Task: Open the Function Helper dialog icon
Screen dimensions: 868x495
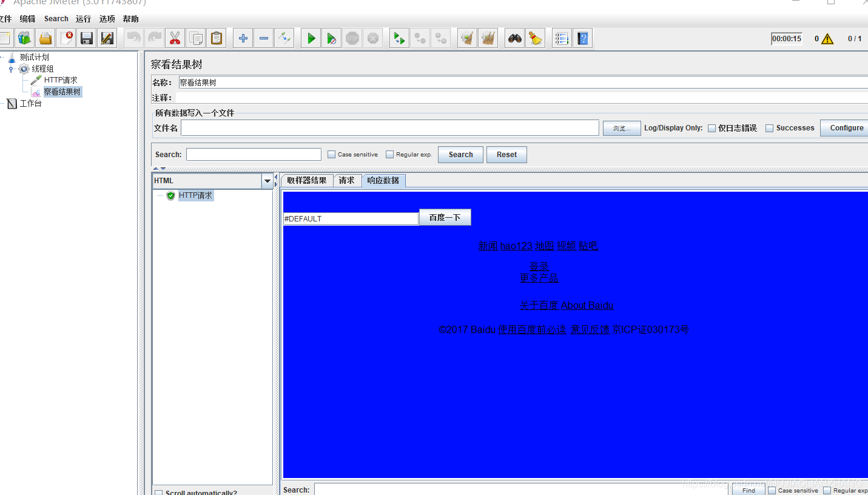Action: tap(562, 39)
